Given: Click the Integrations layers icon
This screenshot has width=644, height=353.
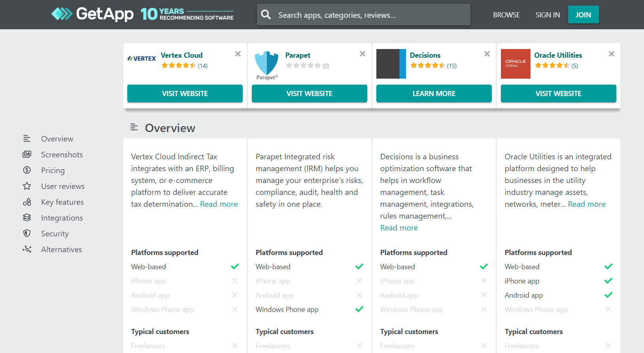Looking at the screenshot, I should click(27, 217).
